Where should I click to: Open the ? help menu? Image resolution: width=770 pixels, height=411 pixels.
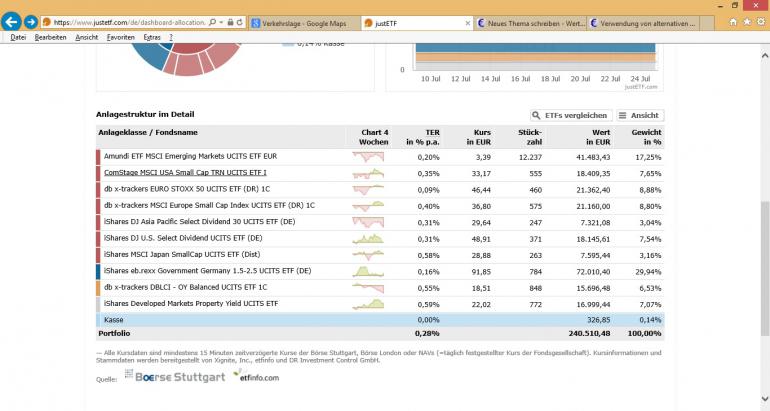171,37
